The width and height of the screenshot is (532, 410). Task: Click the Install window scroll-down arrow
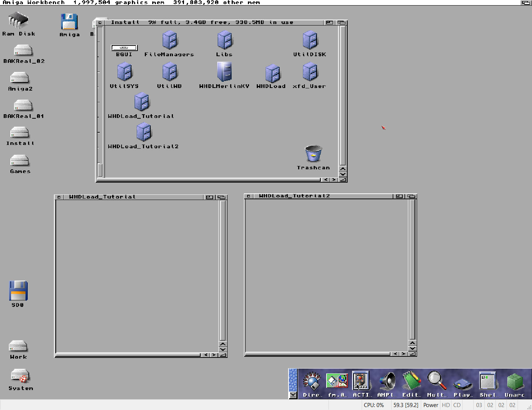click(343, 174)
